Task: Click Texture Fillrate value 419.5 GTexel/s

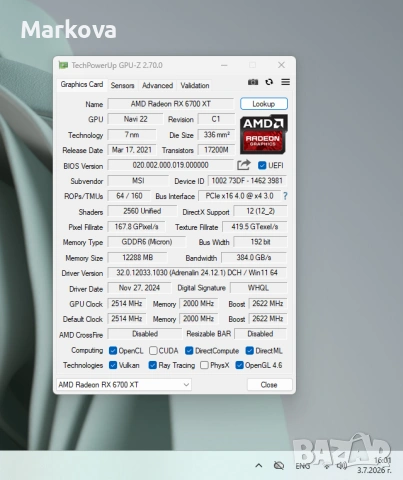Action: [255, 227]
